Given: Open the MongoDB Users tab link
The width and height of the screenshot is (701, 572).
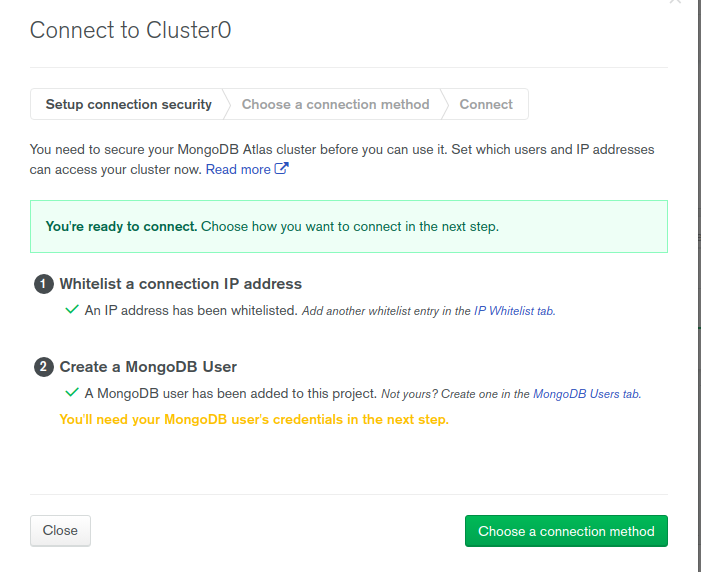Looking at the screenshot, I should coord(587,394).
